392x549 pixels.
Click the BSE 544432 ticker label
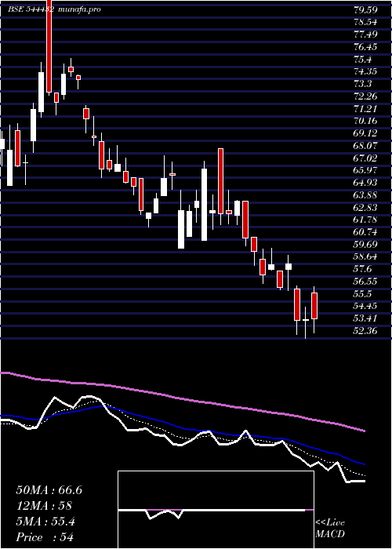pyautogui.click(x=31, y=9)
